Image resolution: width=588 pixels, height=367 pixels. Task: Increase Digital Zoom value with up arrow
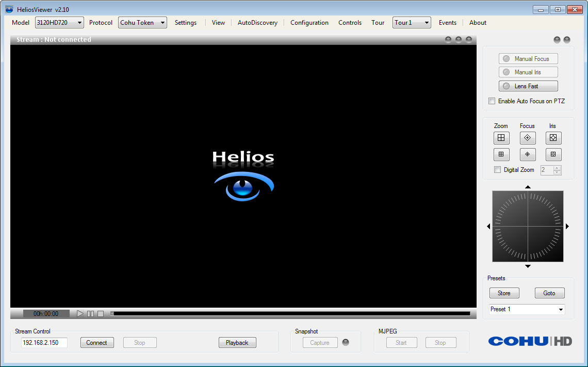[x=557, y=168]
